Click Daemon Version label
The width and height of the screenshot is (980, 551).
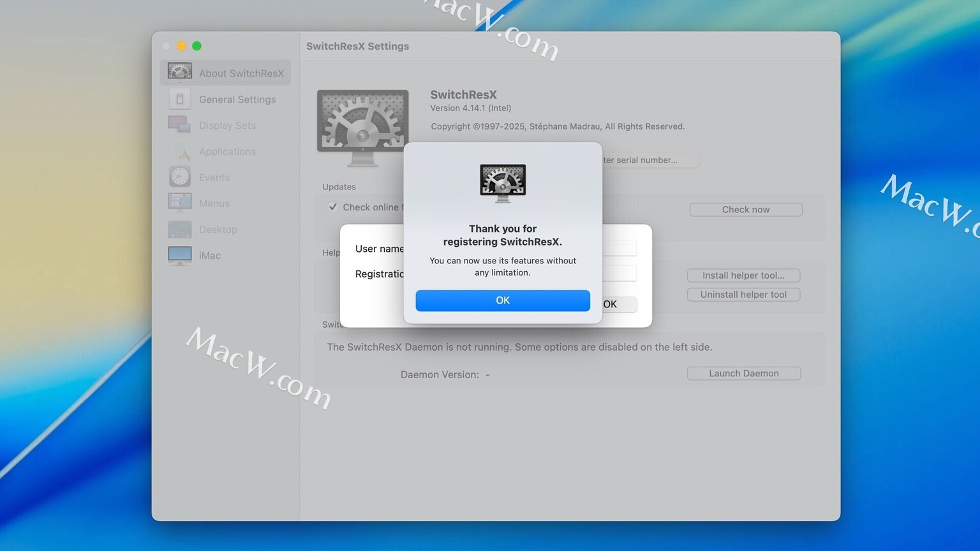440,374
